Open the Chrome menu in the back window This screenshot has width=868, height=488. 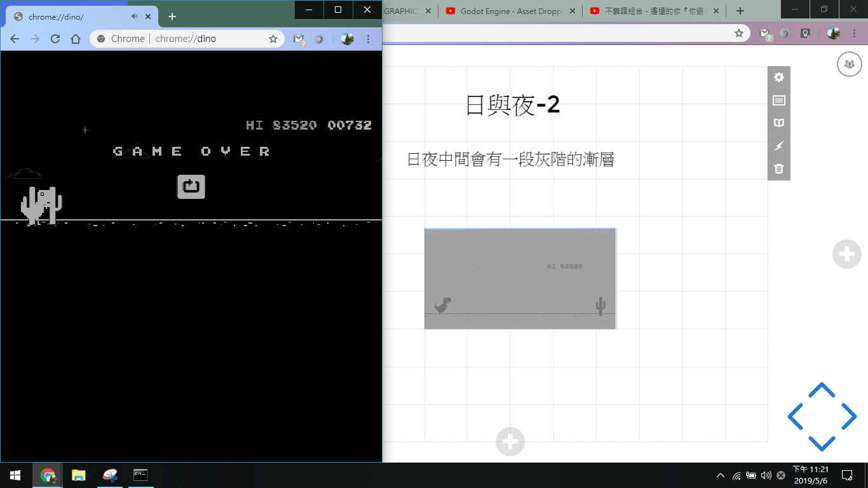click(x=855, y=33)
